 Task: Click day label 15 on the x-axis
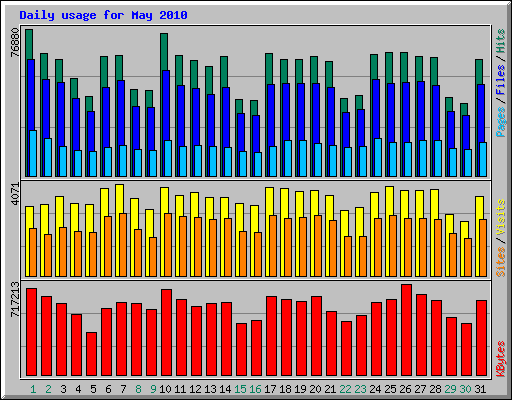240,389
